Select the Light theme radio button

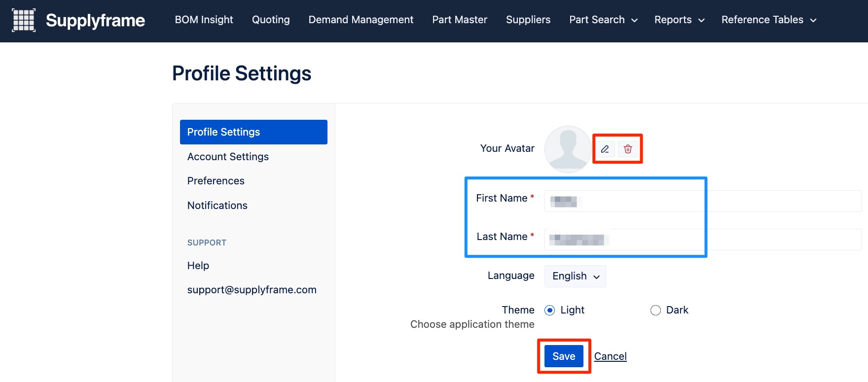(549, 310)
